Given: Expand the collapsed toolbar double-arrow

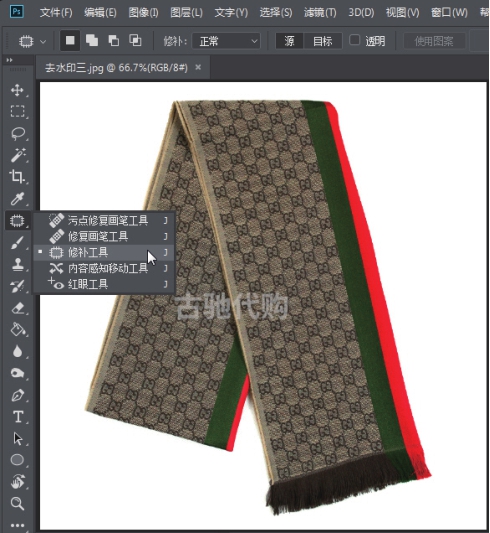Looking at the screenshot, I should pos(10,60).
